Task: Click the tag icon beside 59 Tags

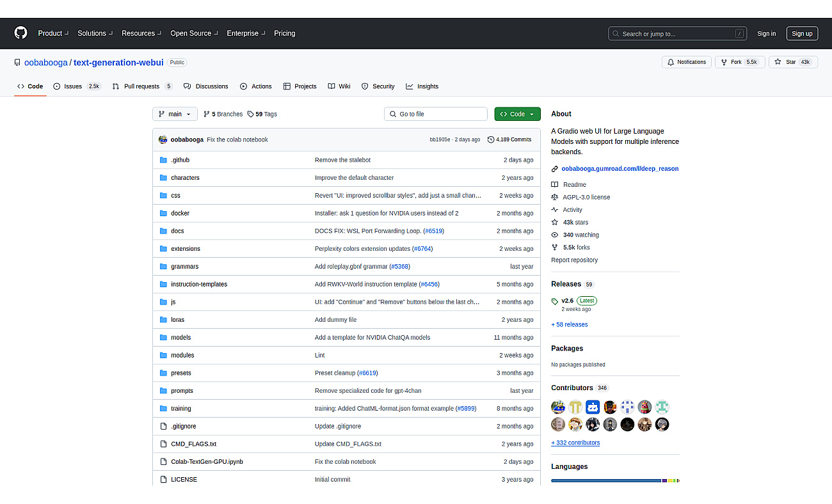Action: 250,114
